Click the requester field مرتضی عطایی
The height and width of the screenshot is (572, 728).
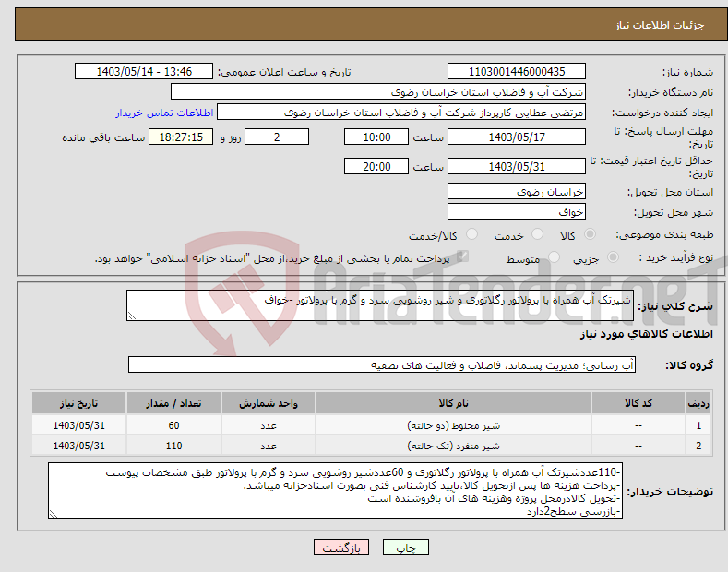pyautogui.click(x=401, y=113)
